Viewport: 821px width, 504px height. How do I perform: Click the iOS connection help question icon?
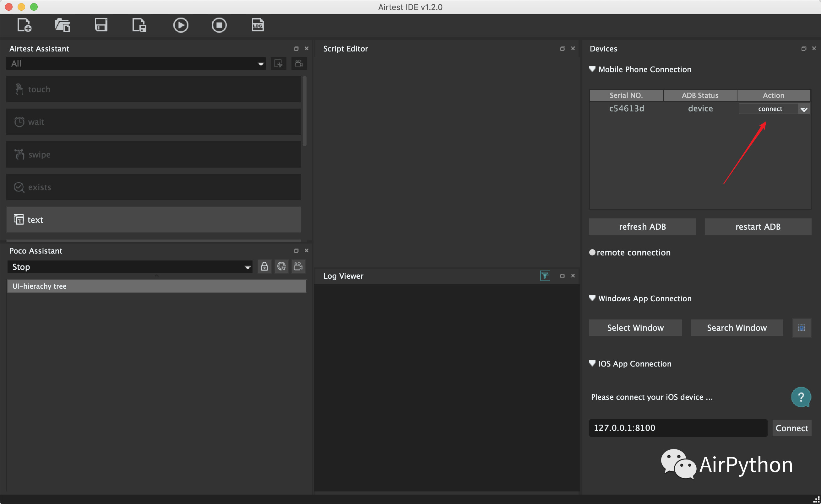tap(801, 397)
